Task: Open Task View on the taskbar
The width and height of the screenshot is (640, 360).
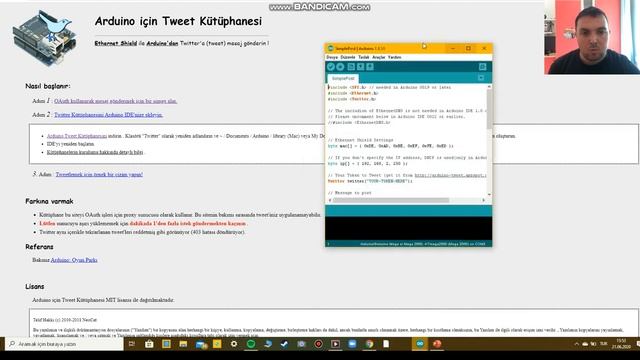Action: coord(132,344)
